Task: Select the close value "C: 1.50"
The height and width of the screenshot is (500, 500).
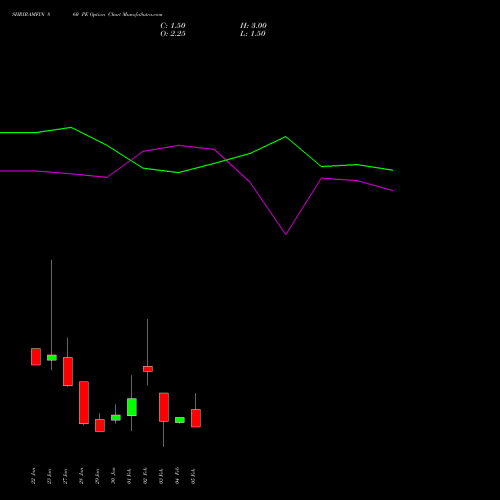Action: pyautogui.click(x=173, y=26)
